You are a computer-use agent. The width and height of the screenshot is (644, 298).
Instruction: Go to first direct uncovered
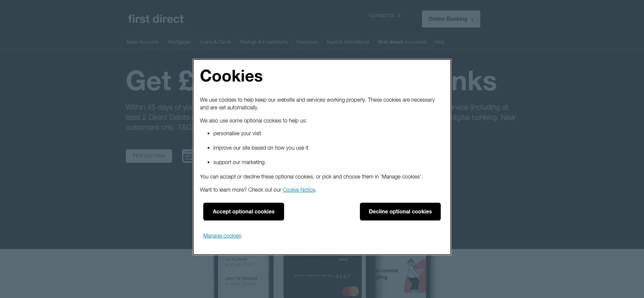tap(402, 42)
